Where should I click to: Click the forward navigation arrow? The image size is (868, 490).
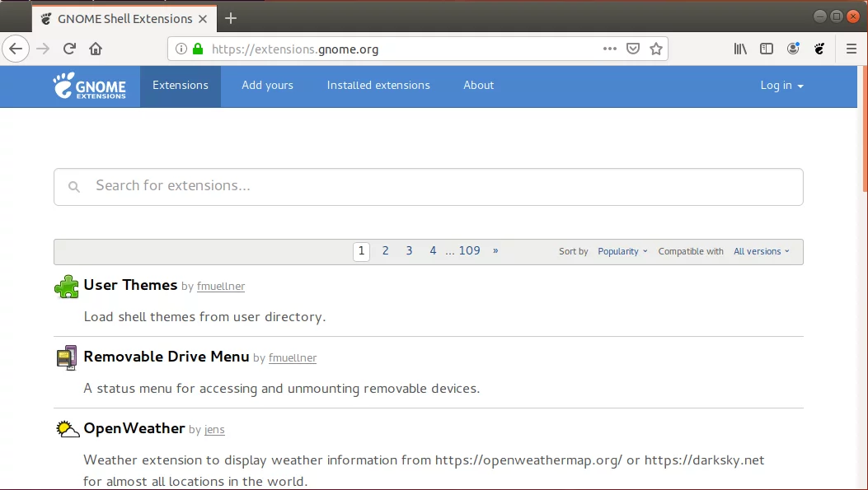(x=43, y=49)
